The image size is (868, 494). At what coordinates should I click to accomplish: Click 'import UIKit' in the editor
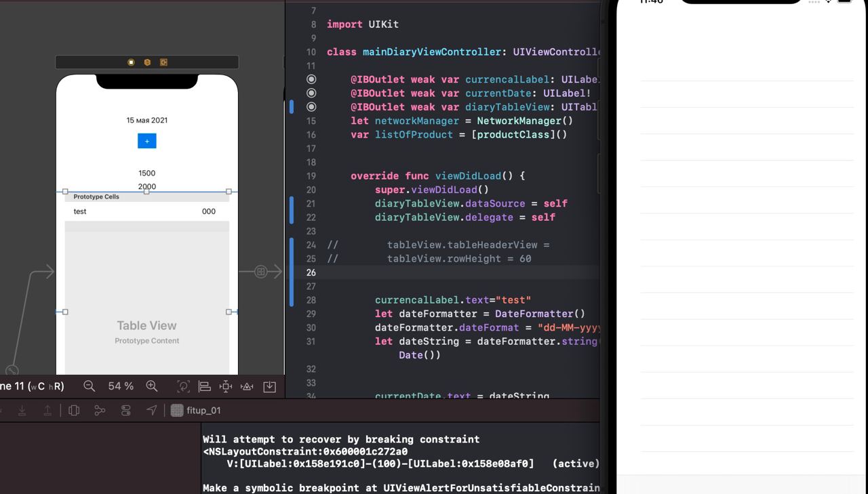[x=363, y=24]
